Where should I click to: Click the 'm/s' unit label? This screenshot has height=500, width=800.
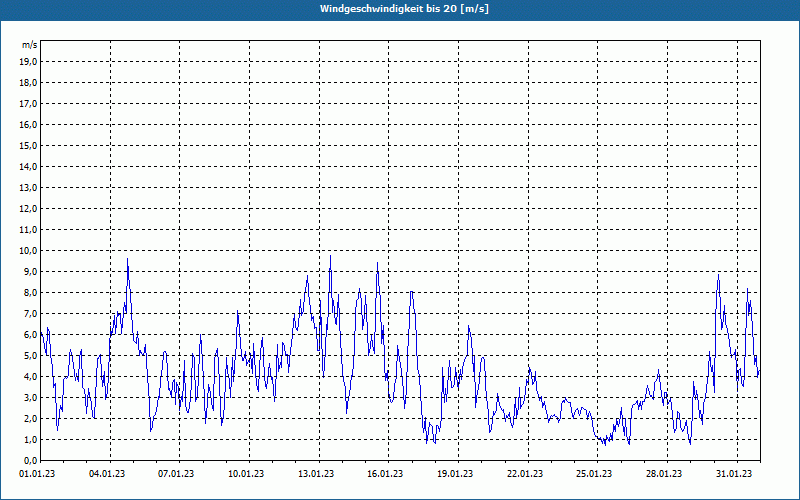30,45
